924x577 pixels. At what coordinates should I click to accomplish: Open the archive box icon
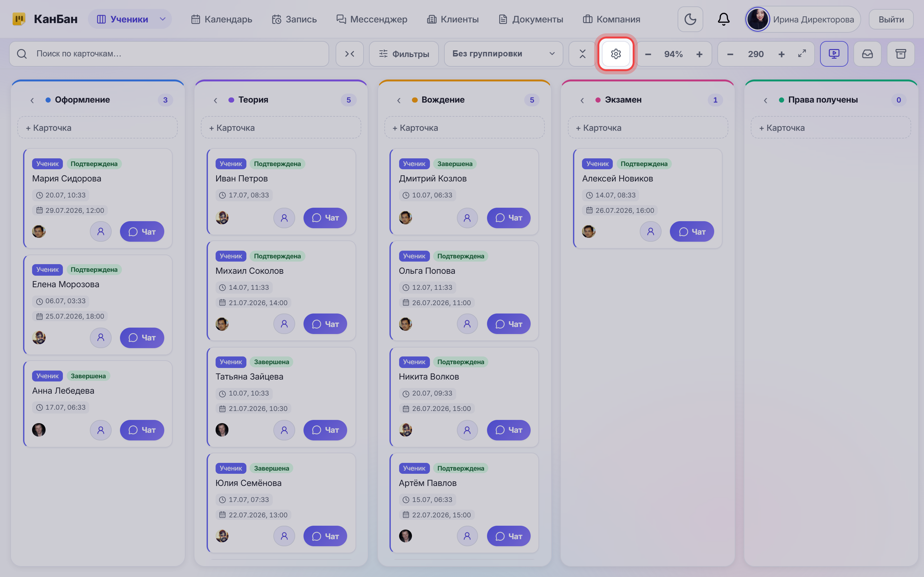pyautogui.click(x=901, y=54)
